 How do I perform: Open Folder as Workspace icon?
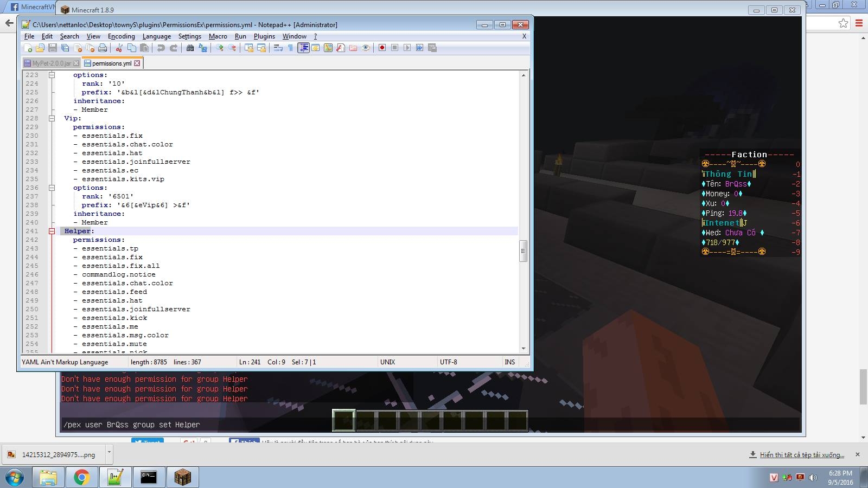click(x=353, y=48)
